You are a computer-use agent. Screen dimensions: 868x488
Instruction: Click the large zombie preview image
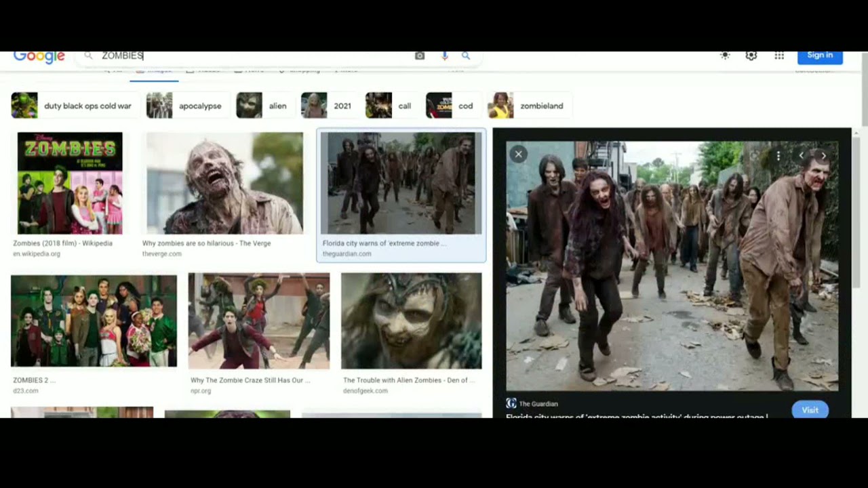672,266
